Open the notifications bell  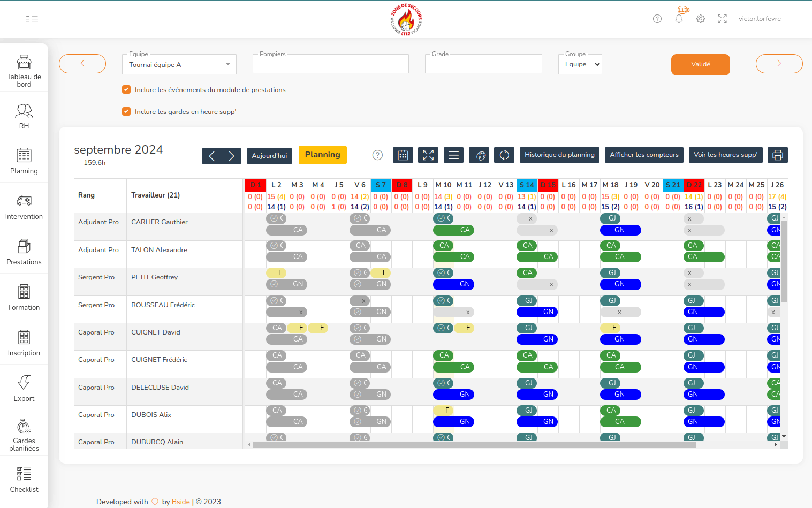[679, 19]
